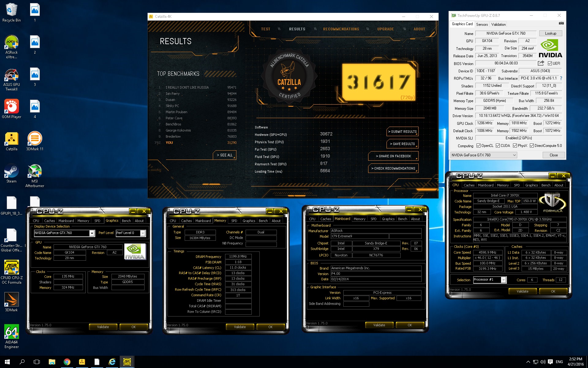Screen dimensions: 588x368
Task: Open CPUID CPU-Z OC Formula shortcut
Action: [x=11, y=272]
